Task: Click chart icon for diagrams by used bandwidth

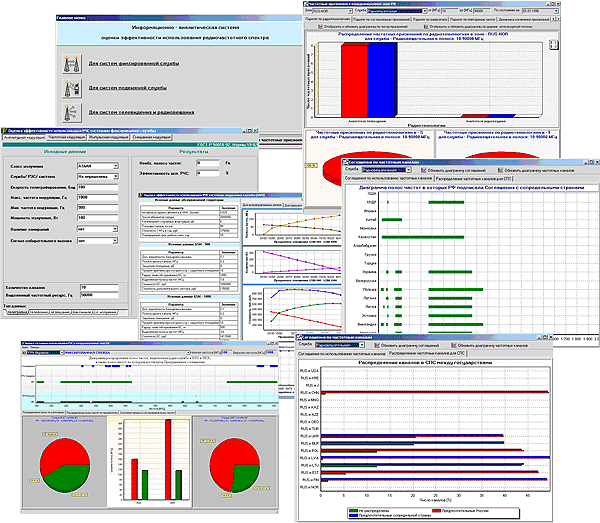Action: (426, 27)
